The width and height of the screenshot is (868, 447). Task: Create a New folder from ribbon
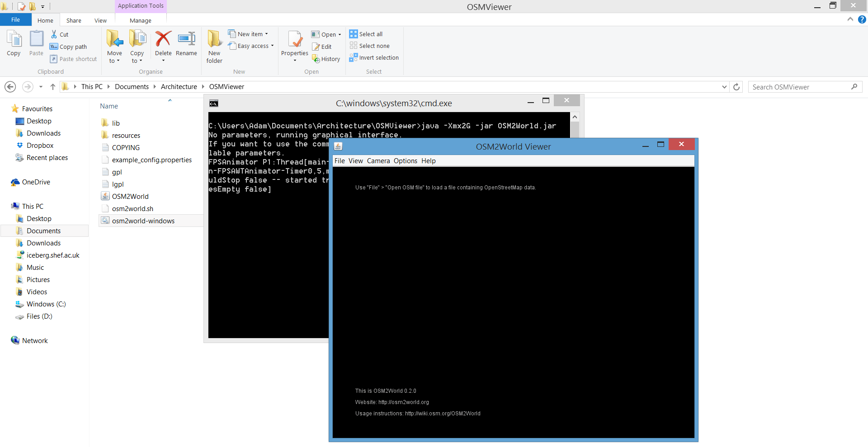214,47
